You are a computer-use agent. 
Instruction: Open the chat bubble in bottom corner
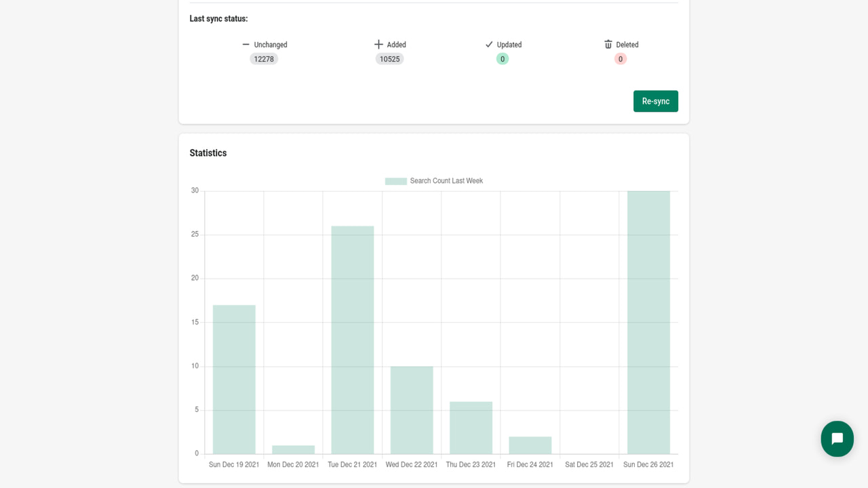(837, 439)
